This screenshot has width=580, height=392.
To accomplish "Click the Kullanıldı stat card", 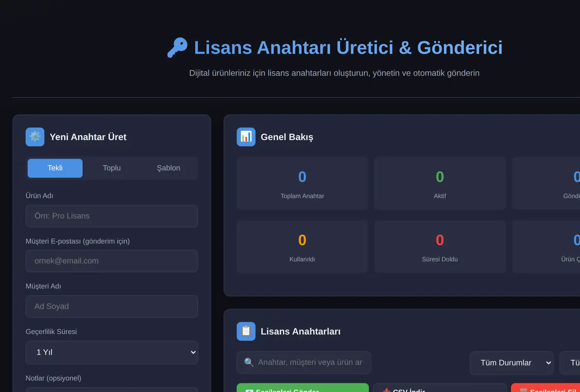I will click(302, 247).
